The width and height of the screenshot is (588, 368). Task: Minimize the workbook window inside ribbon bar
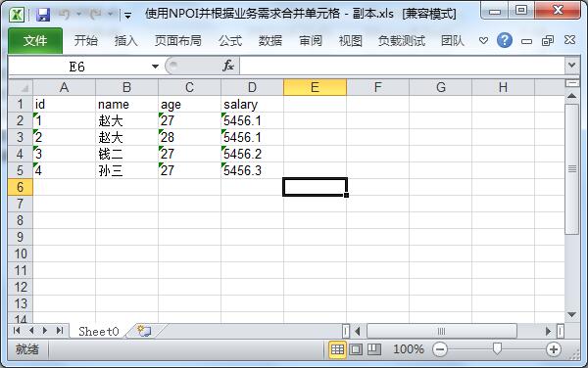[x=526, y=41]
